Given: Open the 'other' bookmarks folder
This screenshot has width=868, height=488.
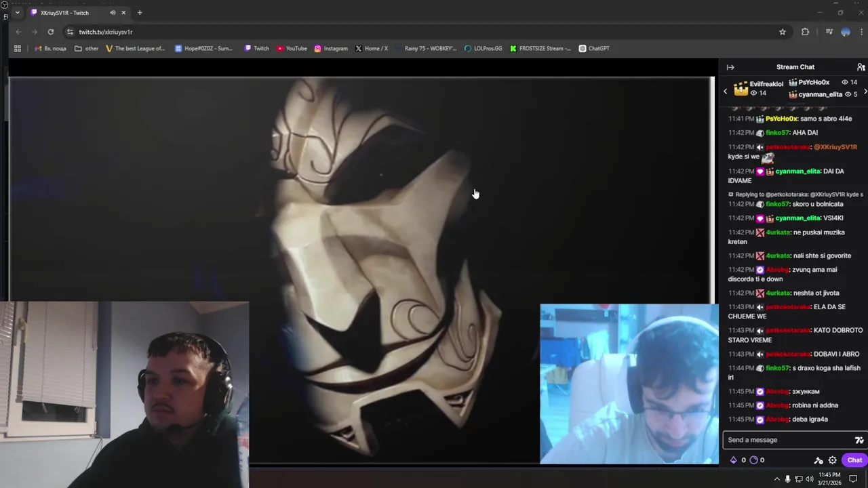Looking at the screenshot, I should [86, 48].
